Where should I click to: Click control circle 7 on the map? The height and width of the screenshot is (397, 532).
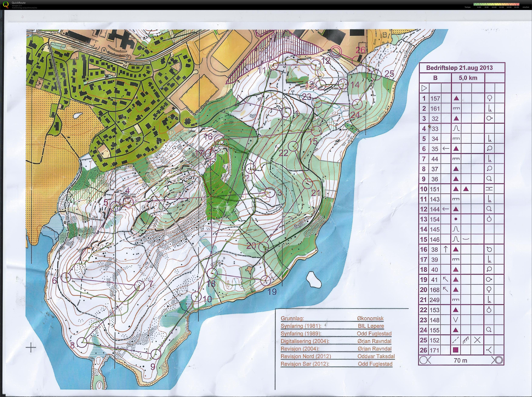139,285
